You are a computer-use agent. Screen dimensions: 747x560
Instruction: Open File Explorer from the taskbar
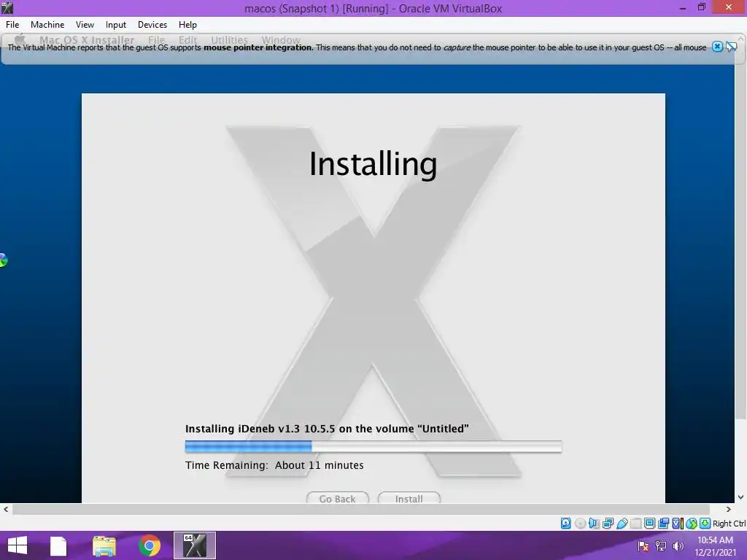104,545
